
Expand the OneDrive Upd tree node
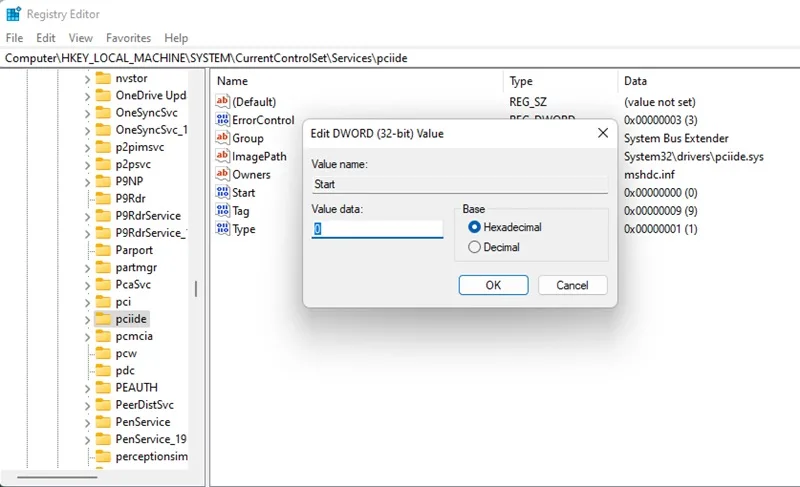point(87,96)
